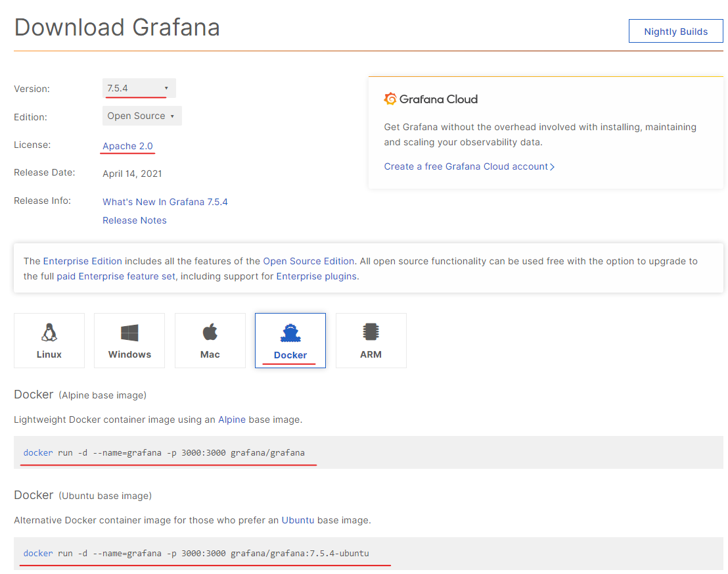Image resolution: width=728 pixels, height=574 pixels.
Task: Follow the Alpine base image link
Action: [232, 419]
